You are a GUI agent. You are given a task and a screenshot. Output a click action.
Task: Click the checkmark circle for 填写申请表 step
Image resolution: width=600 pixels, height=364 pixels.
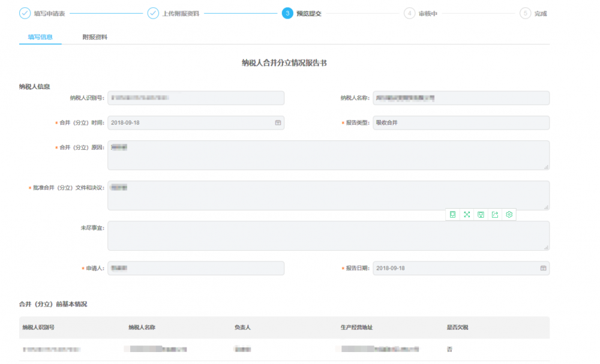click(x=25, y=13)
